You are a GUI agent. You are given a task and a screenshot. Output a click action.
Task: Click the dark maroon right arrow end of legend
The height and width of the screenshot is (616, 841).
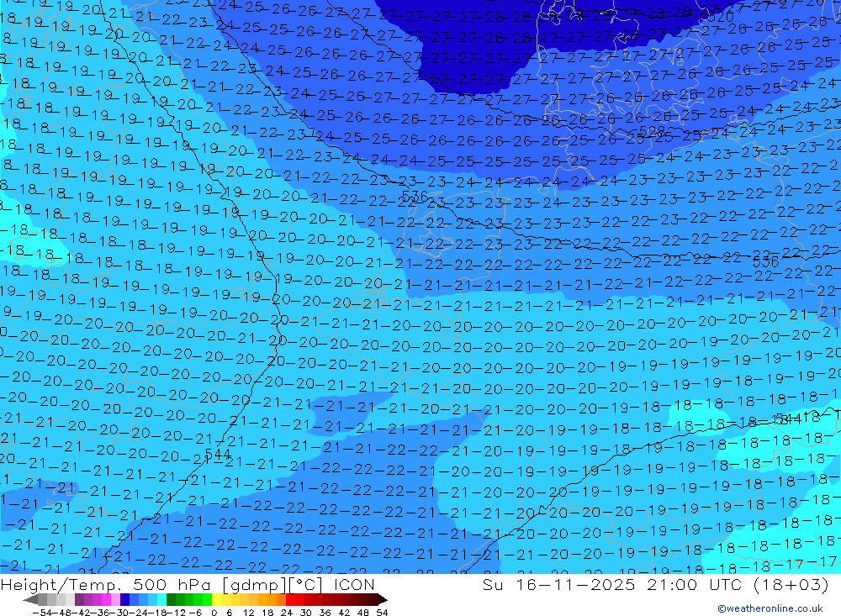click(383, 599)
